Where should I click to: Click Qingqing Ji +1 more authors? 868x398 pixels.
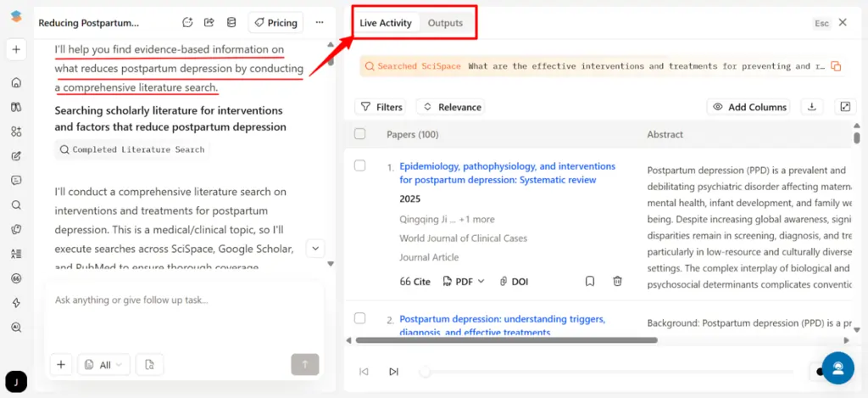(x=448, y=220)
